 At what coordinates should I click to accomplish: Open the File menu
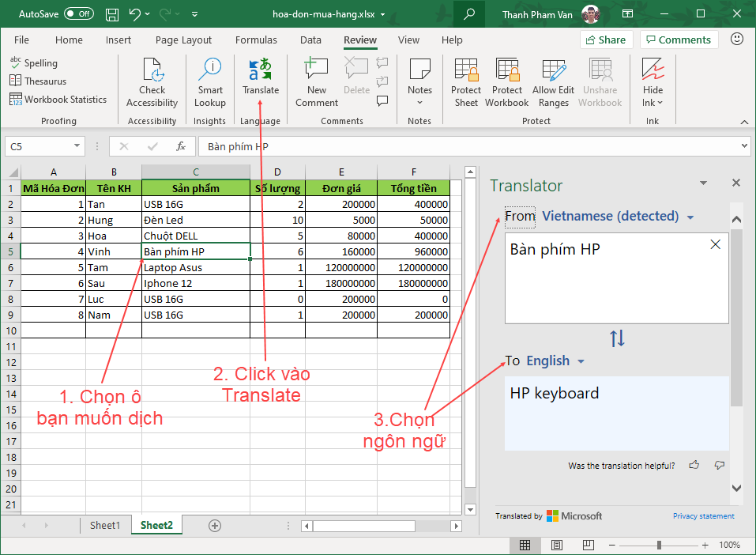click(21, 40)
